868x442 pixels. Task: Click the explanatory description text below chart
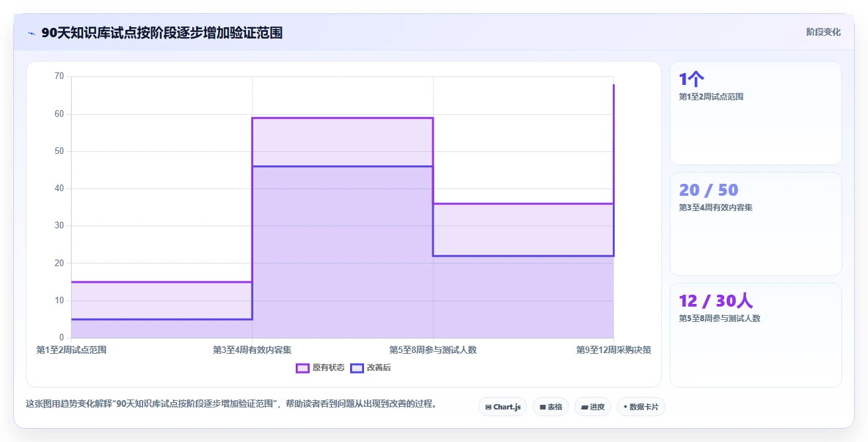pyautogui.click(x=231, y=404)
